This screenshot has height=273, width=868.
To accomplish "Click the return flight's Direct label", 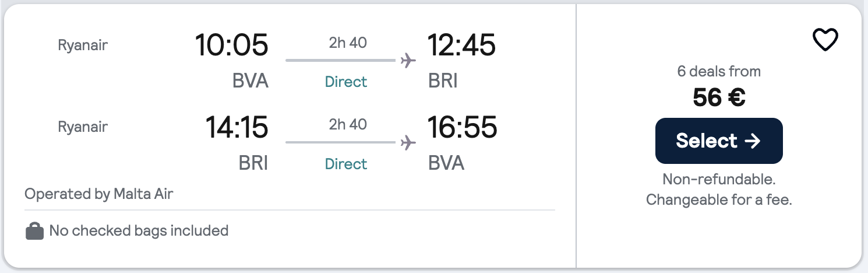I will coord(346,164).
